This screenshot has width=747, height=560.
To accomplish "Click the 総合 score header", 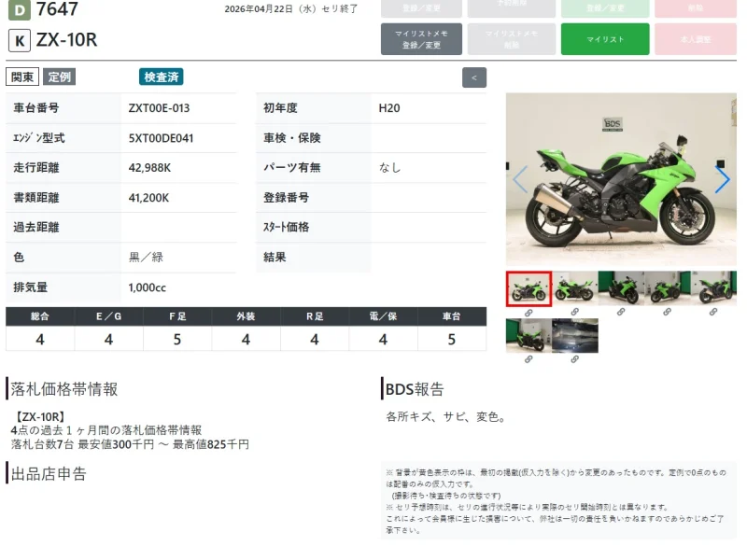I will 40,316.
